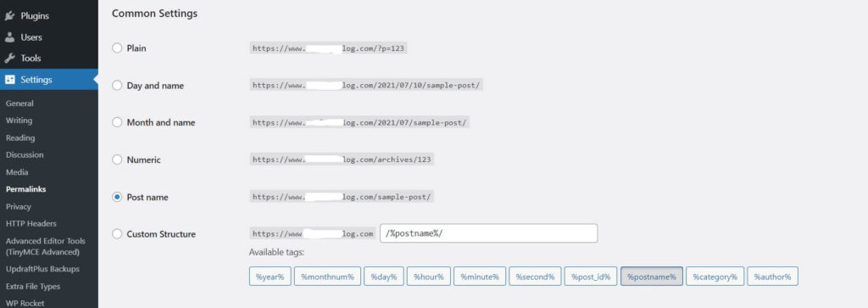This screenshot has width=868, height=308.
Task: Select the Post name radio button
Action: coord(117,197)
